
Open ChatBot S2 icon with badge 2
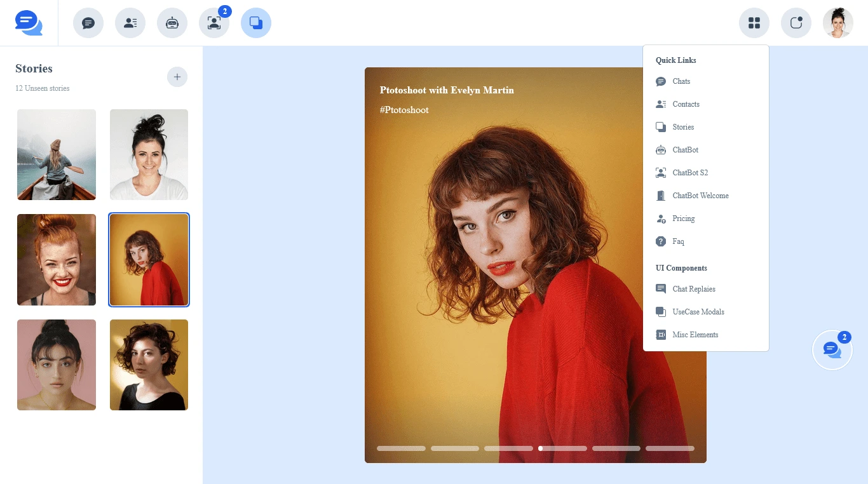click(x=214, y=23)
